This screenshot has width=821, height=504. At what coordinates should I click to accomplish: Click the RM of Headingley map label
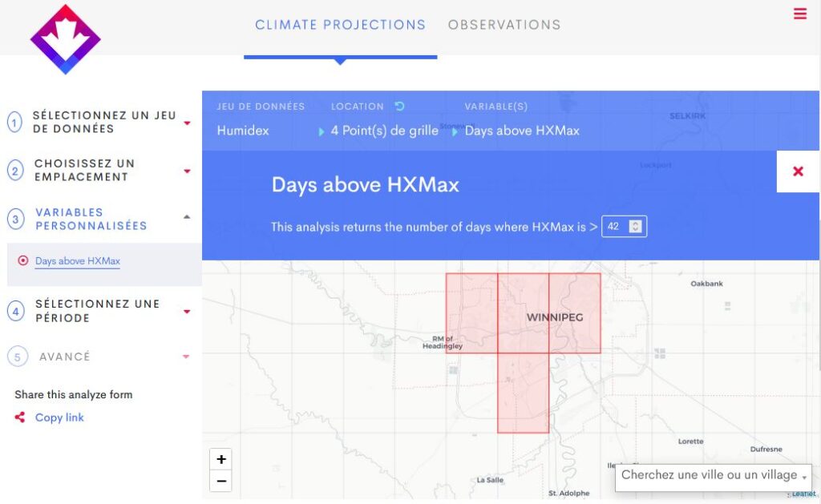point(443,342)
